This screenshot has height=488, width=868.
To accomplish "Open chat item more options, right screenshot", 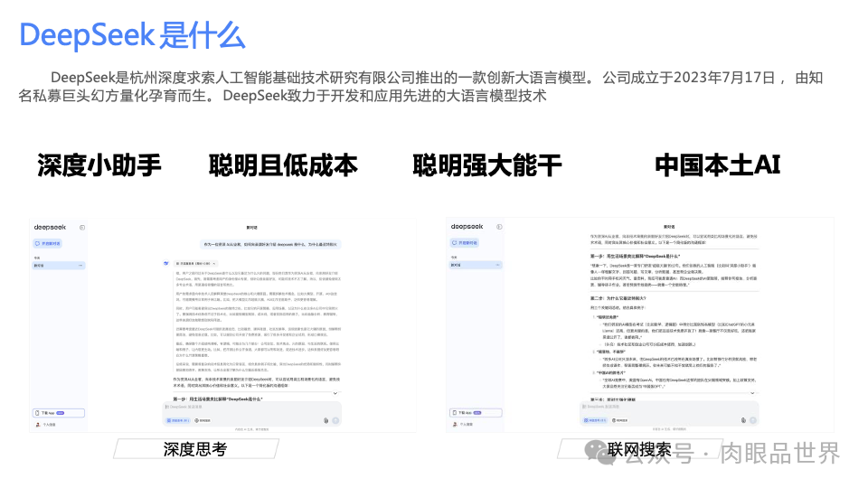I will tap(497, 265).
